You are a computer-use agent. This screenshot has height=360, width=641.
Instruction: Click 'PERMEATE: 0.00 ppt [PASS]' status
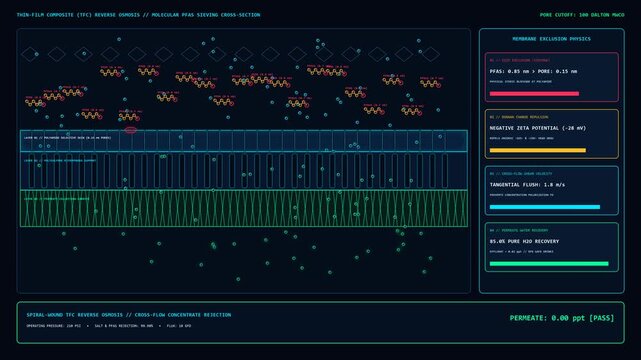[562, 318]
